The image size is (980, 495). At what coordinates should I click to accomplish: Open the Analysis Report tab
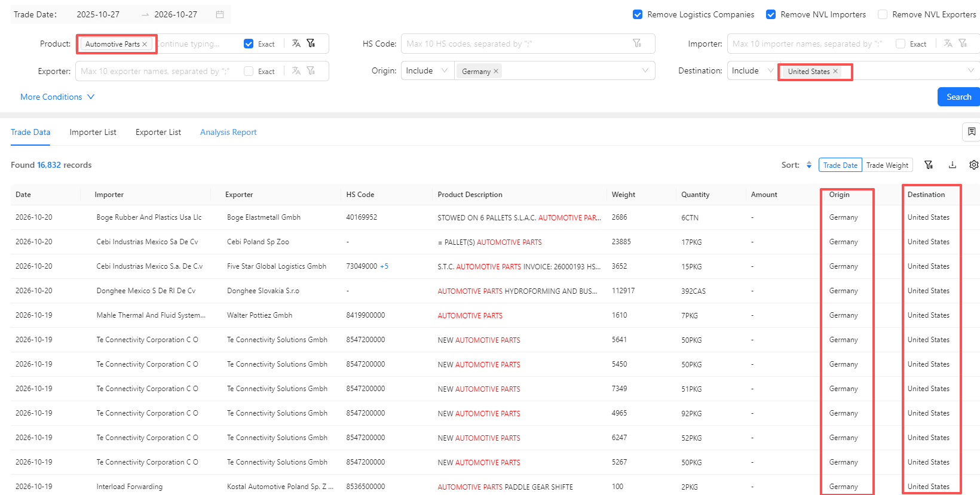[x=228, y=132]
